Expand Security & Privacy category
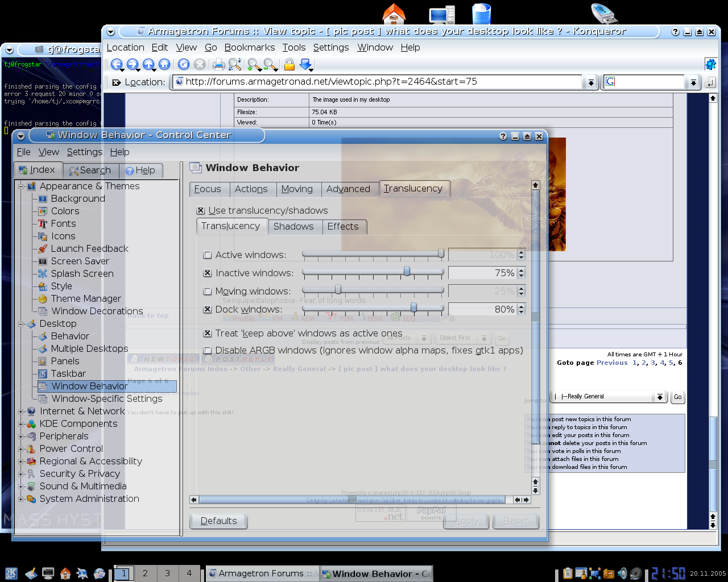The width and height of the screenshot is (728, 582). coord(21,473)
